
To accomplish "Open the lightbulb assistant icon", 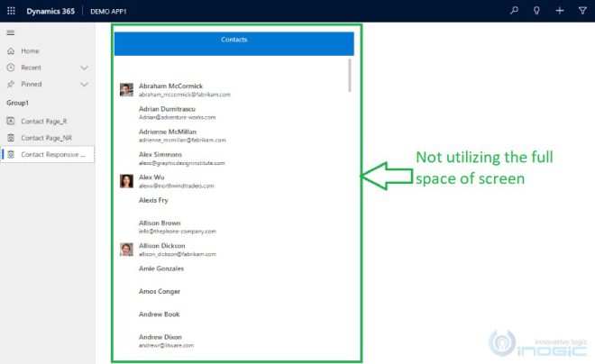I will click(x=537, y=11).
